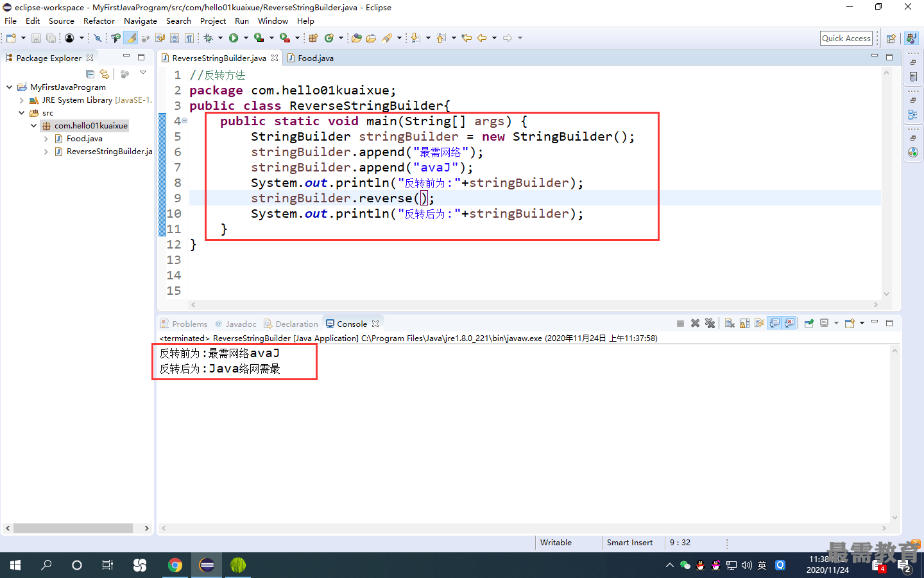Toggle Show Console on Standard Error
The image size is (924, 578).
(789, 323)
